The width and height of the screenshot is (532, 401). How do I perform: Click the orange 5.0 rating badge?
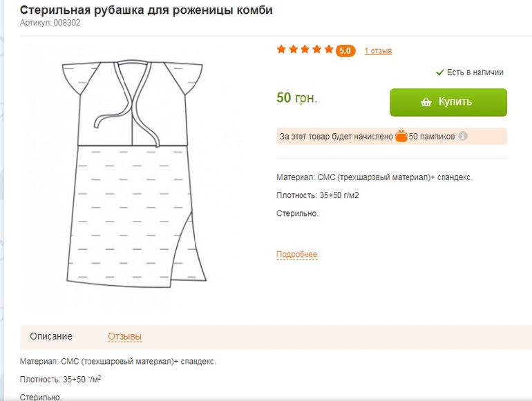pyautogui.click(x=345, y=50)
